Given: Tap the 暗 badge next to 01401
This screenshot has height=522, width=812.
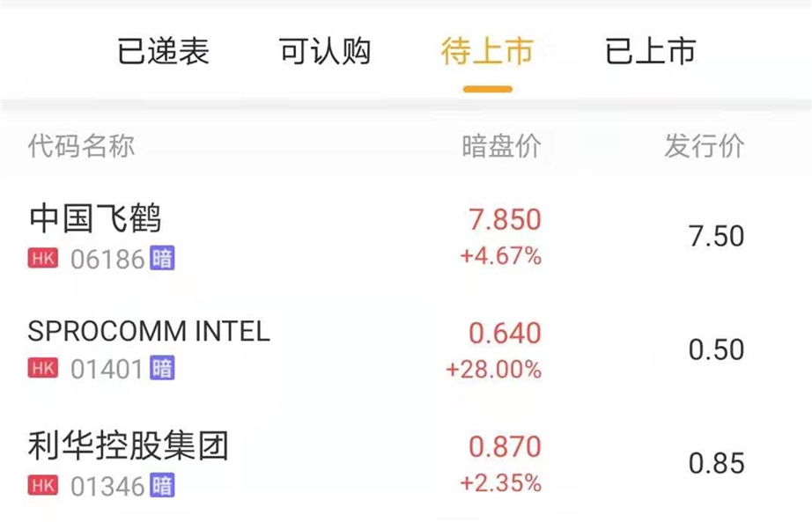Looking at the screenshot, I should click(162, 368).
